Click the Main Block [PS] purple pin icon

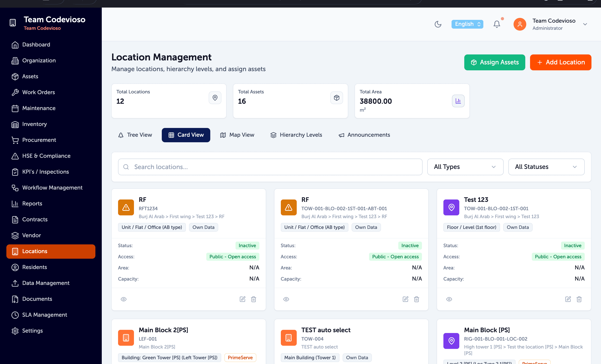[451, 341]
